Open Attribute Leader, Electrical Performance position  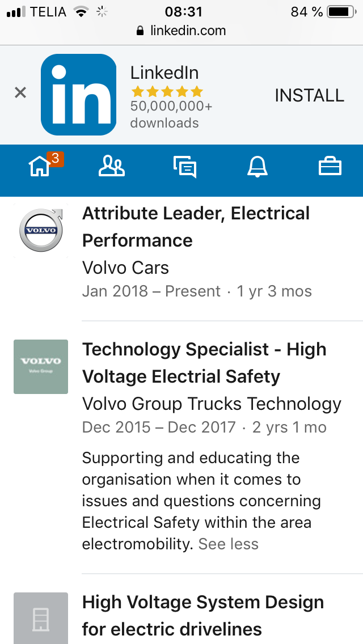click(196, 227)
